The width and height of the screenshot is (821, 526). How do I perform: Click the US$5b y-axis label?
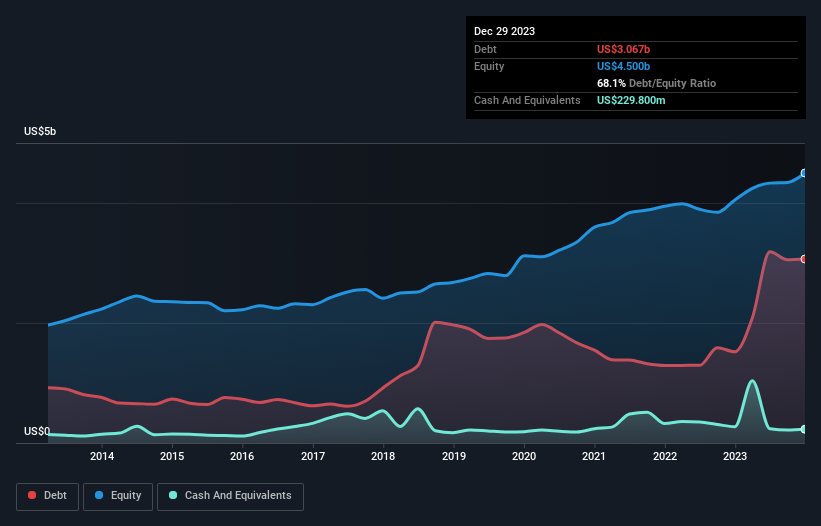pos(40,131)
